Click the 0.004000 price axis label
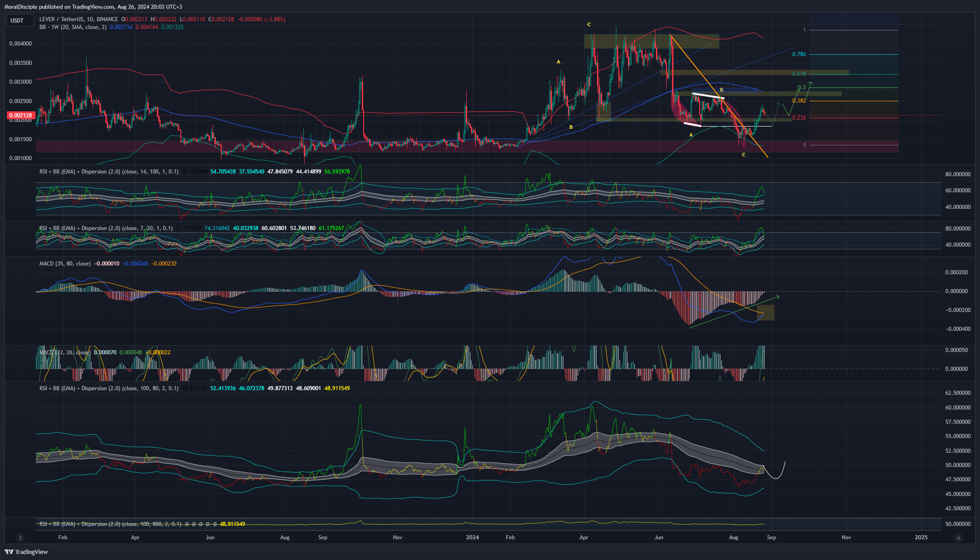 pos(21,44)
